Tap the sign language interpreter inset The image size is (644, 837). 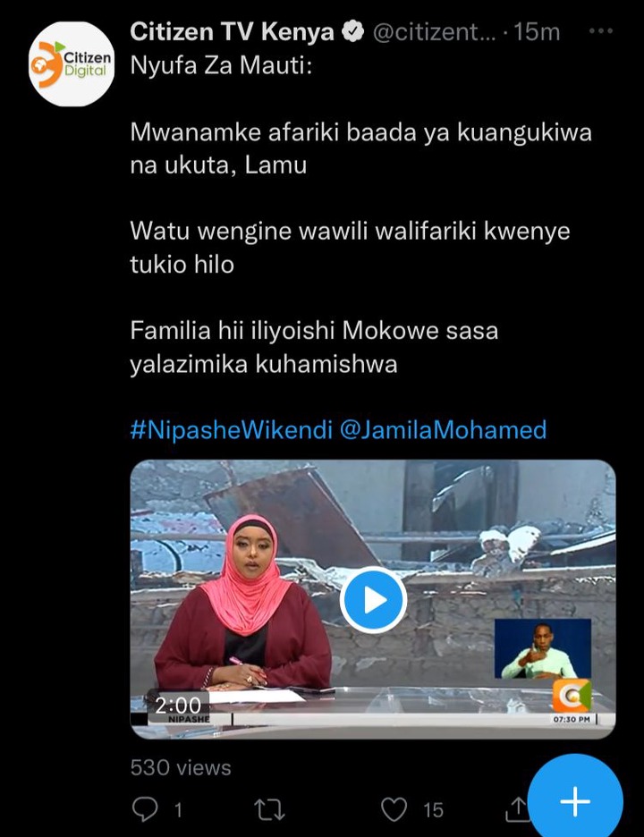point(543,648)
